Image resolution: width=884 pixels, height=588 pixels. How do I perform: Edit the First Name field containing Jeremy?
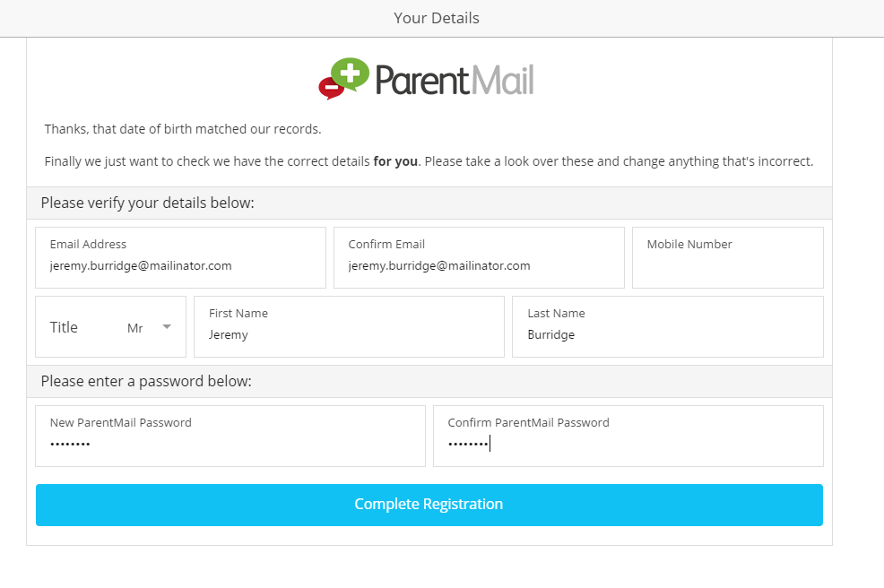pyautogui.click(x=349, y=334)
